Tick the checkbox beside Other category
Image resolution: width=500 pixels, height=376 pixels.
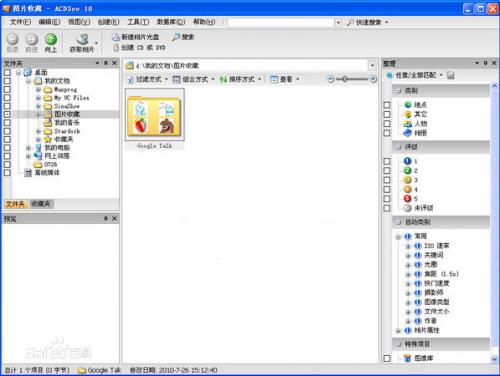point(387,114)
